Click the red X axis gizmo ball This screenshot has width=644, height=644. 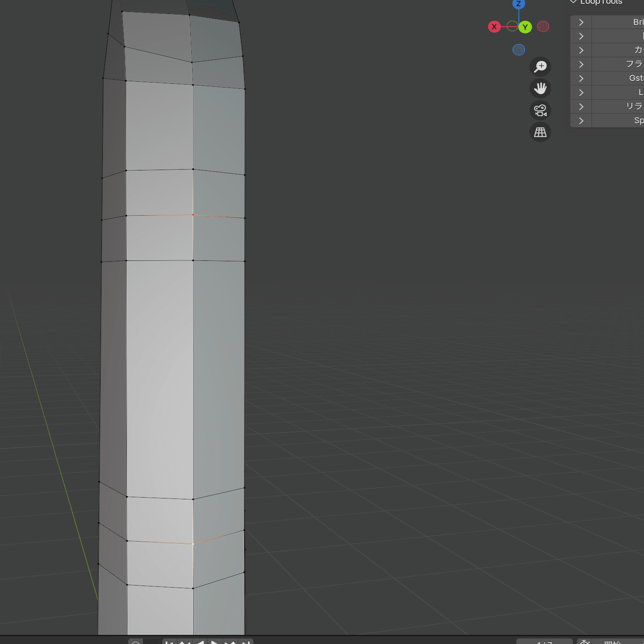pyautogui.click(x=494, y=27)
